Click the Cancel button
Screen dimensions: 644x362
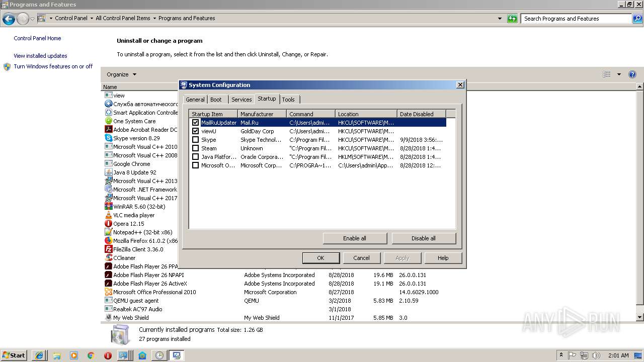tap(361, 258)
